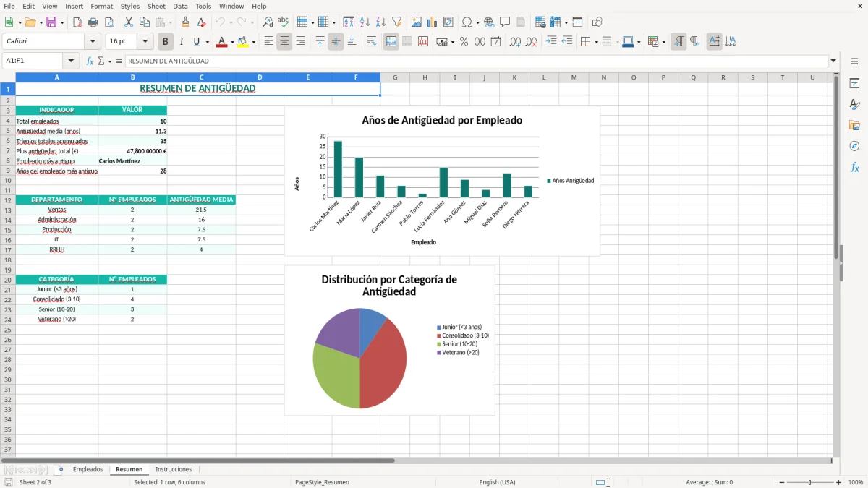The height and width of the screenshot is (488, 868).
Task: Insert Image icon in toolbar
Action: point(417,22)
